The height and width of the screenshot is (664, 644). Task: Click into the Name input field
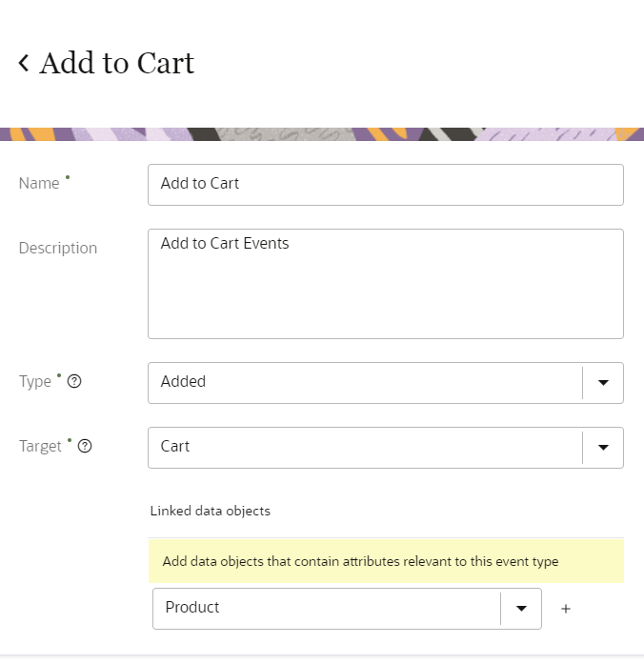385,184
